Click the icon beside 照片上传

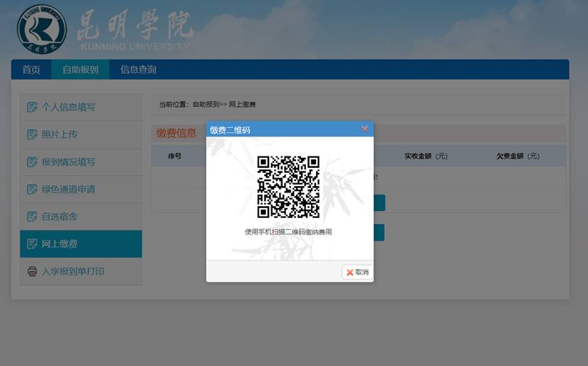(32, 135)
